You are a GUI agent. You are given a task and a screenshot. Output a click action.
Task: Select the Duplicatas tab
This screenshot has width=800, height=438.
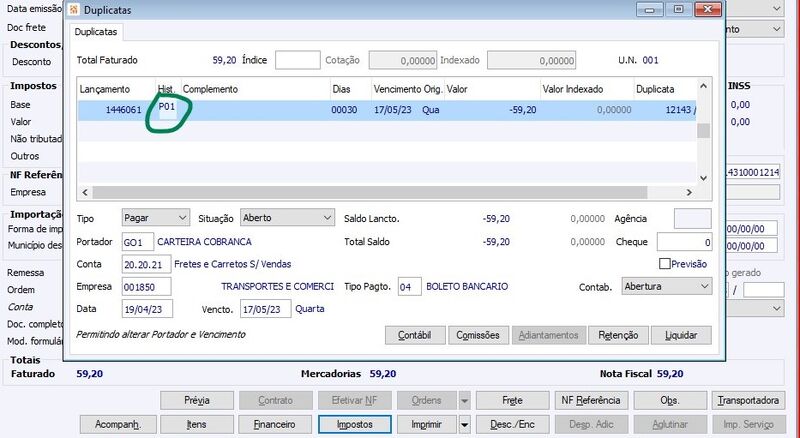point(96,32)
